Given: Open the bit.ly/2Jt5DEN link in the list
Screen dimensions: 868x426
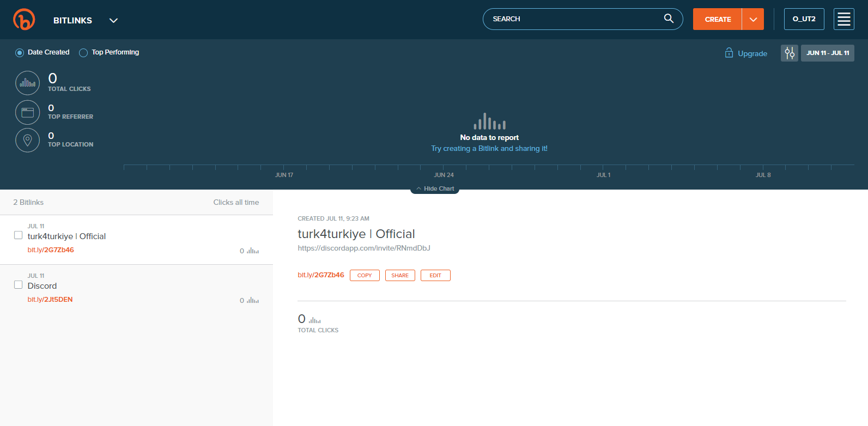Looking at the screenshot, I should click(x=50, y=300).
